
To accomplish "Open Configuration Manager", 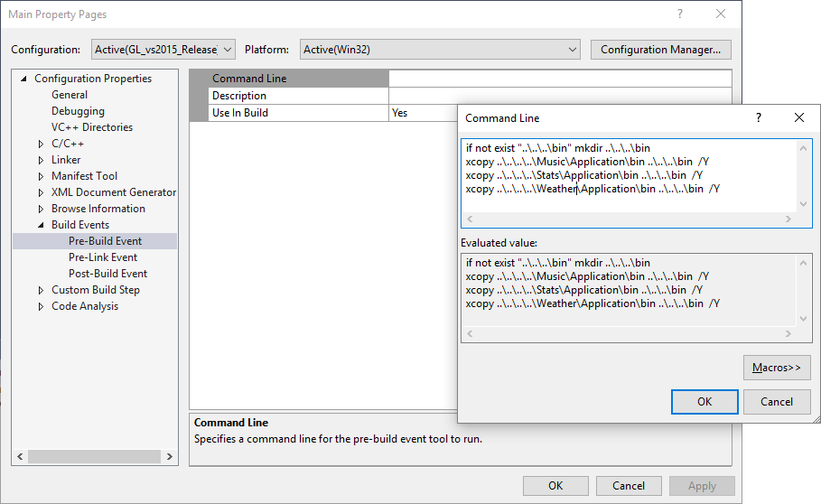I will 660,50.
